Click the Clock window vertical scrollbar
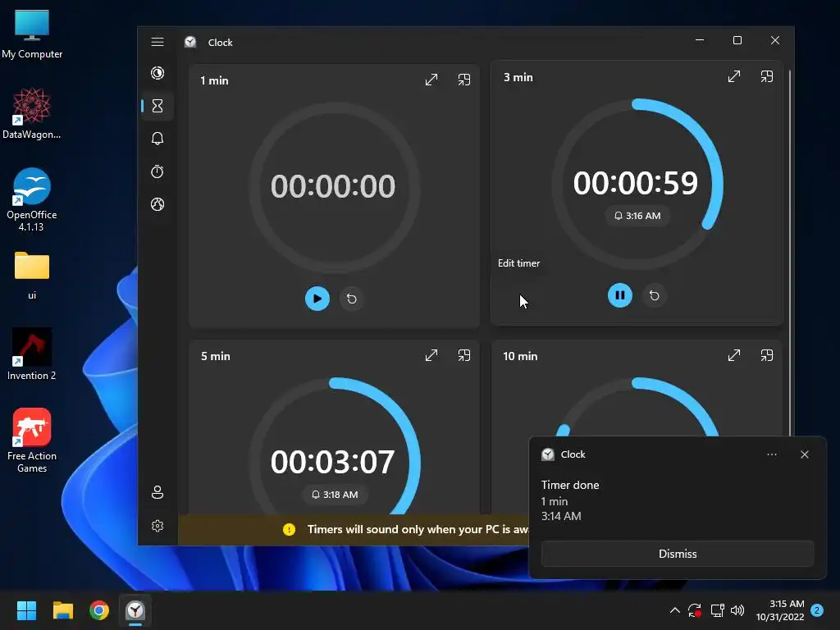This screenshot has width=840, height=630. coord(790,252)
